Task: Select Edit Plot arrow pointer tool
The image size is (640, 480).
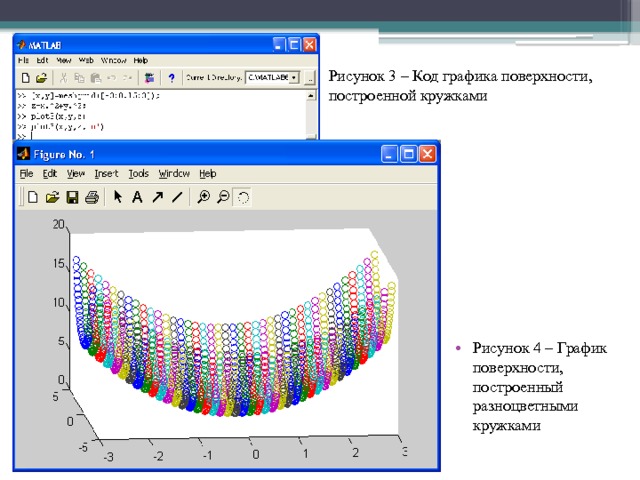Action: pos(118,197)
